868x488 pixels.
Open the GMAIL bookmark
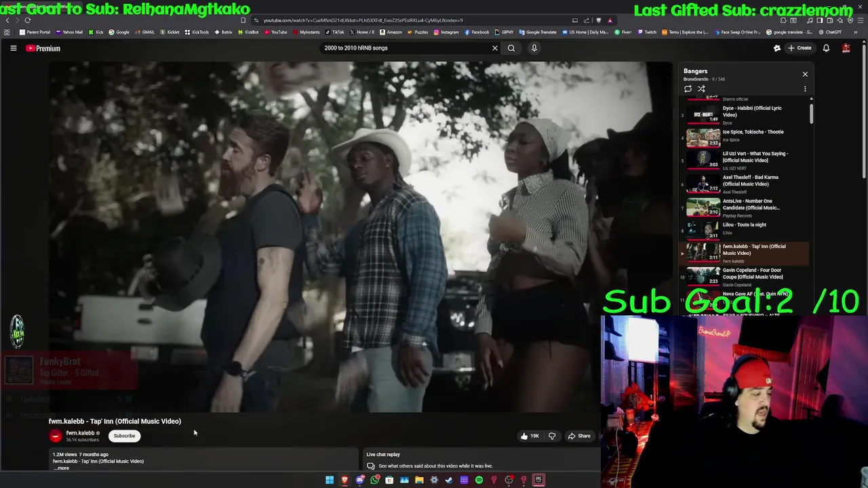145,32
